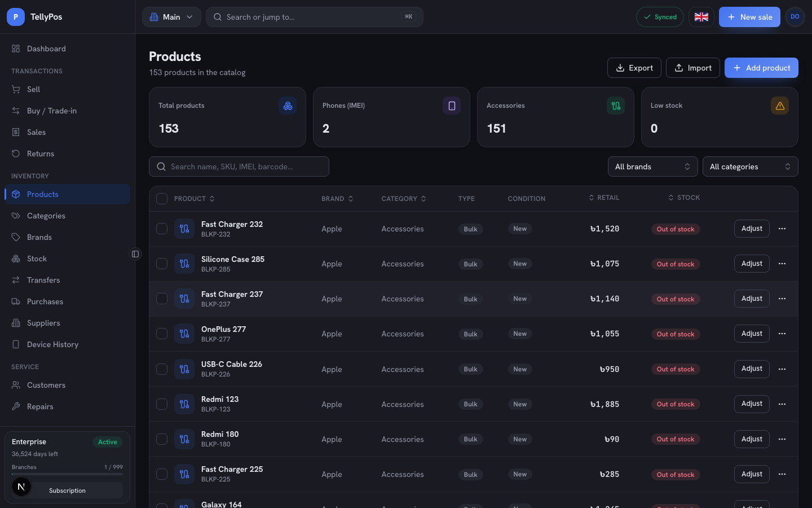
Task: Open the Categories sidebar item
Action: (x=67, y=216)
